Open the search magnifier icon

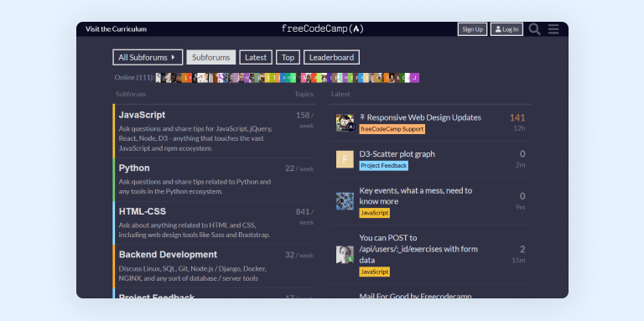(x=534, y=29)
